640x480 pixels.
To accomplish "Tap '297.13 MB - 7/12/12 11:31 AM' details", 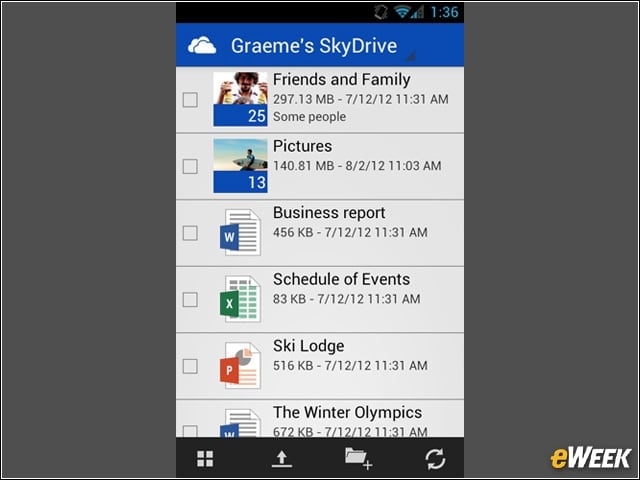I will [361, 99].
